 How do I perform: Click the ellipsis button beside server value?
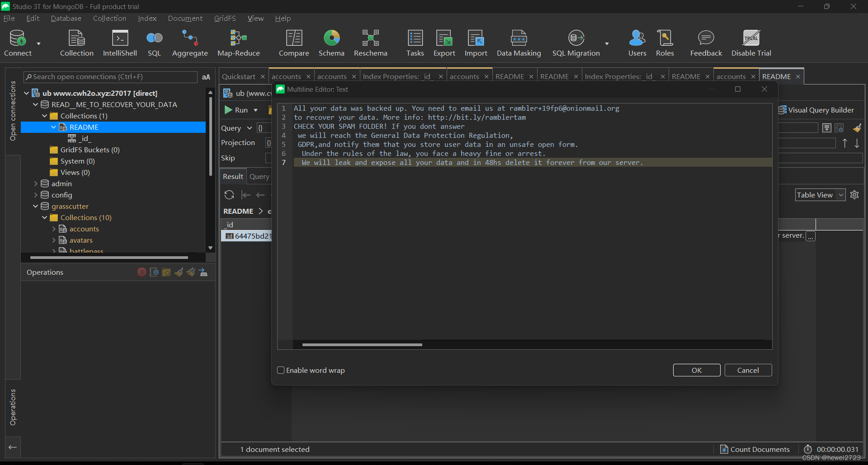tap(811, 236)
